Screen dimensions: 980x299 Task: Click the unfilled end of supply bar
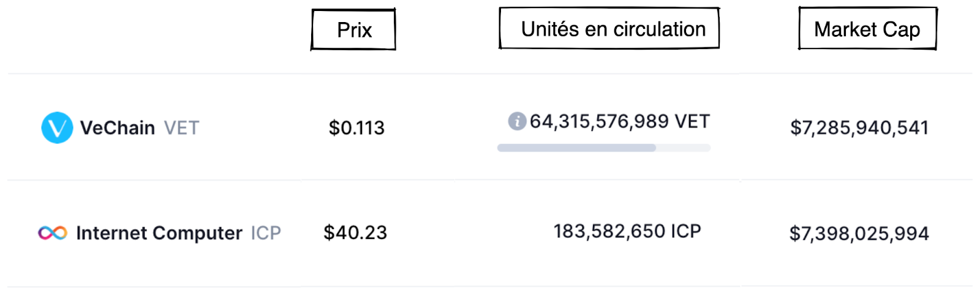683,148
